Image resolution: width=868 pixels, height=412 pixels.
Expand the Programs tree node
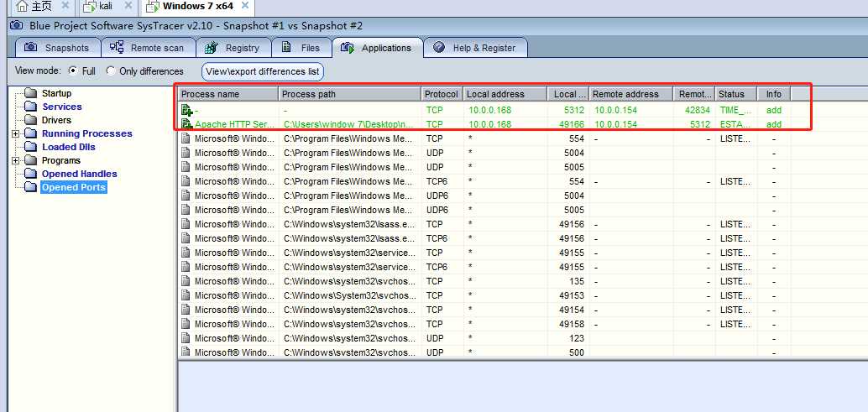15,160
